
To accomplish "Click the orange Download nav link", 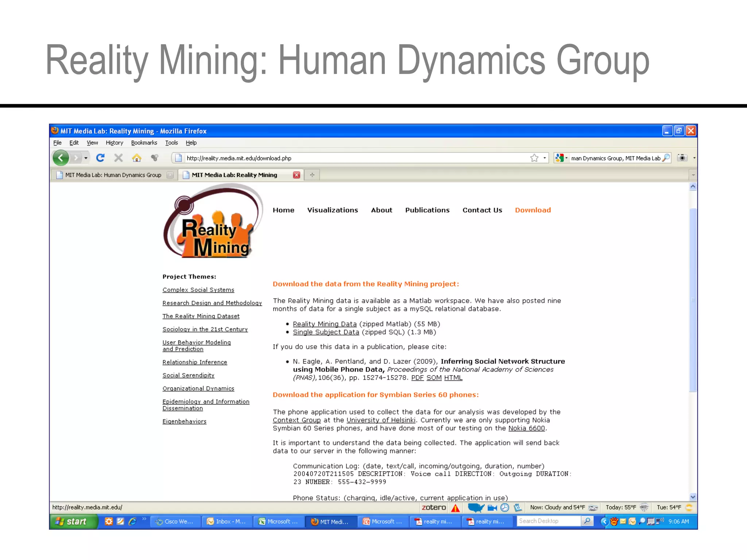I will pos(533,210).
